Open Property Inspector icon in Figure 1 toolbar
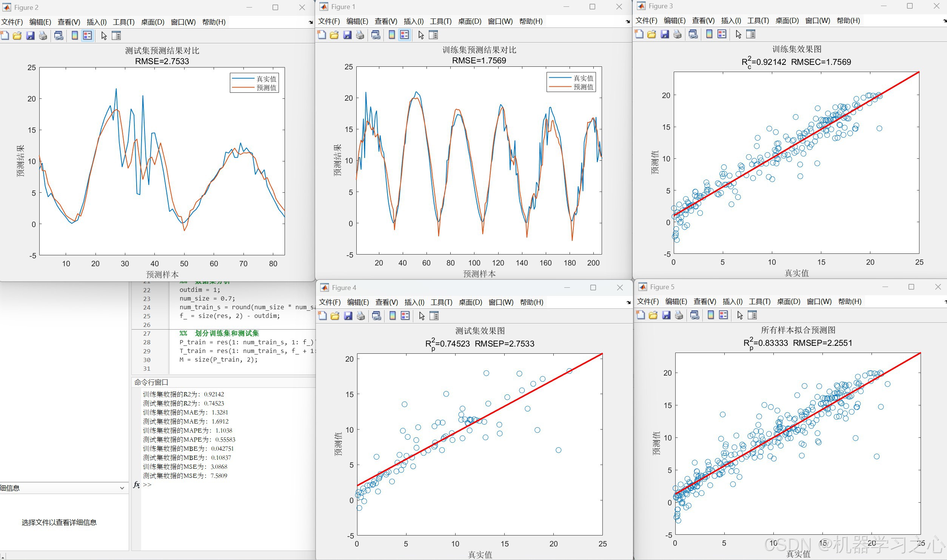The image size is (947, 560). coord(433,35)
